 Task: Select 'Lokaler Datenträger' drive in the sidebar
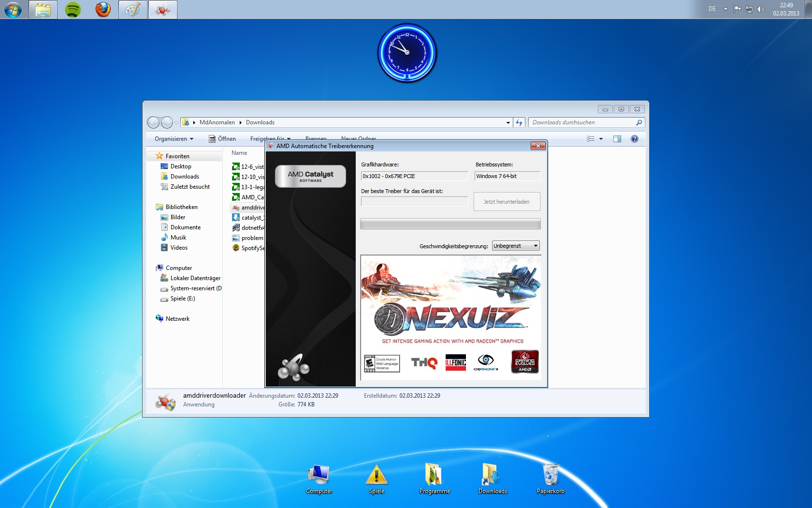(x=195, y=278)
